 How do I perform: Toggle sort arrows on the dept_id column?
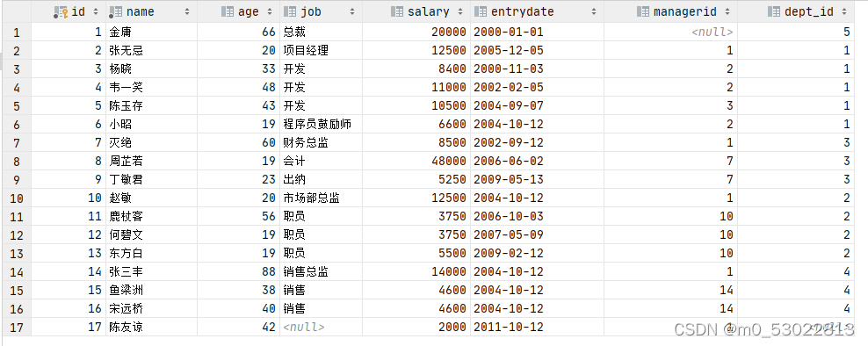843,11
